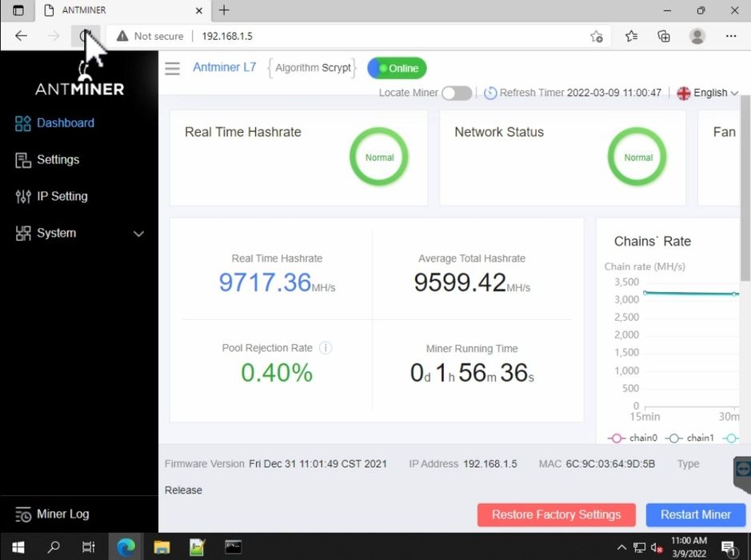The width and height of the screenshot is (751, 560).
Task: Open tab actions menu icon
Action: point(18,10)
